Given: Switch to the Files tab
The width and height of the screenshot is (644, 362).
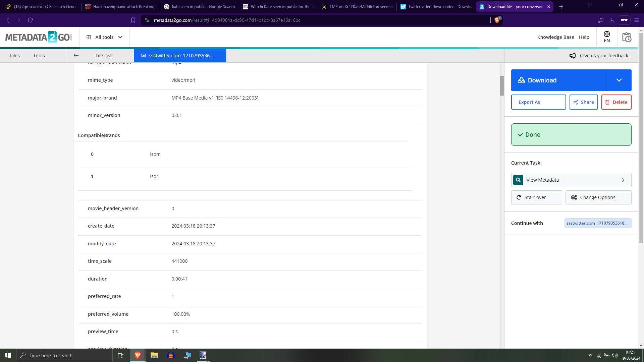Looking at the screenshot, I should click(15, 56).
